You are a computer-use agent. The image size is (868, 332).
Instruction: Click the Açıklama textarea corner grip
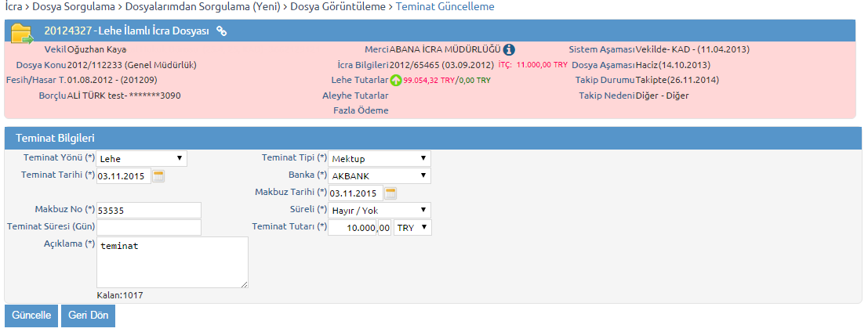[x=245, y=284]
